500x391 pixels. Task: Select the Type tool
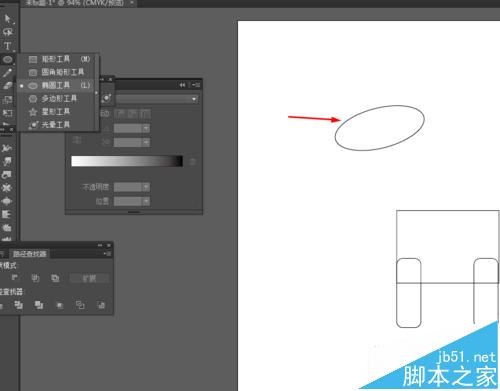coord(7,46)
